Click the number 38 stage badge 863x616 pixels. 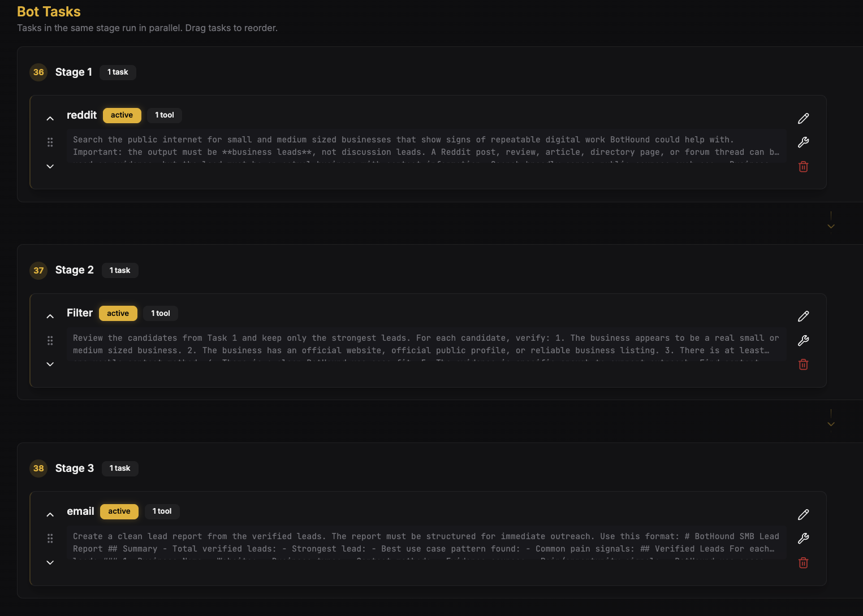[x=38, y=468]
